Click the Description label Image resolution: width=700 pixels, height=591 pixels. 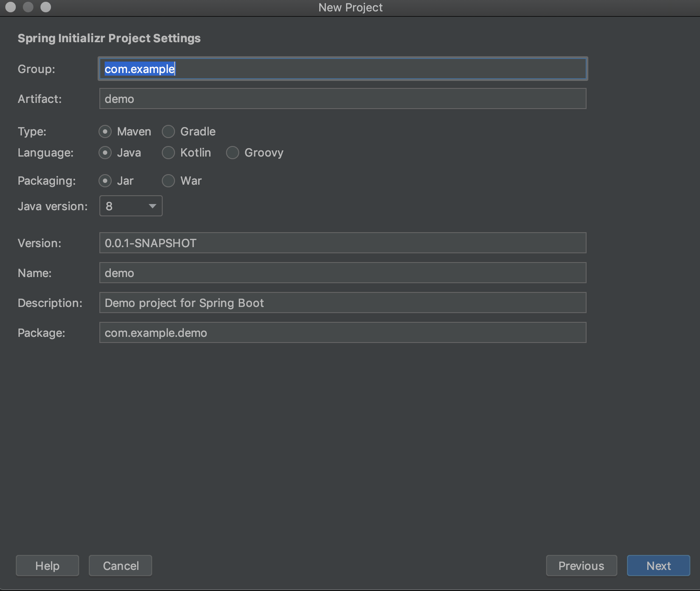point(50,303)
